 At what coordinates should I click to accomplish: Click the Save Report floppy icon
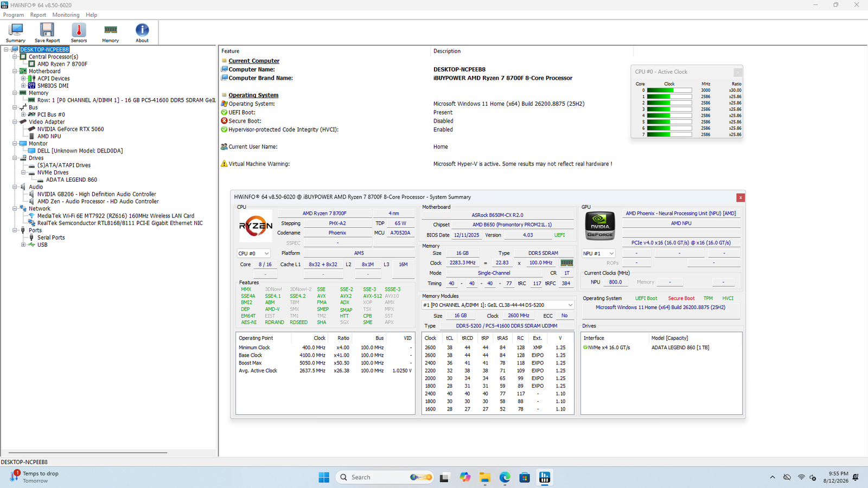click(x=47, y=33)
